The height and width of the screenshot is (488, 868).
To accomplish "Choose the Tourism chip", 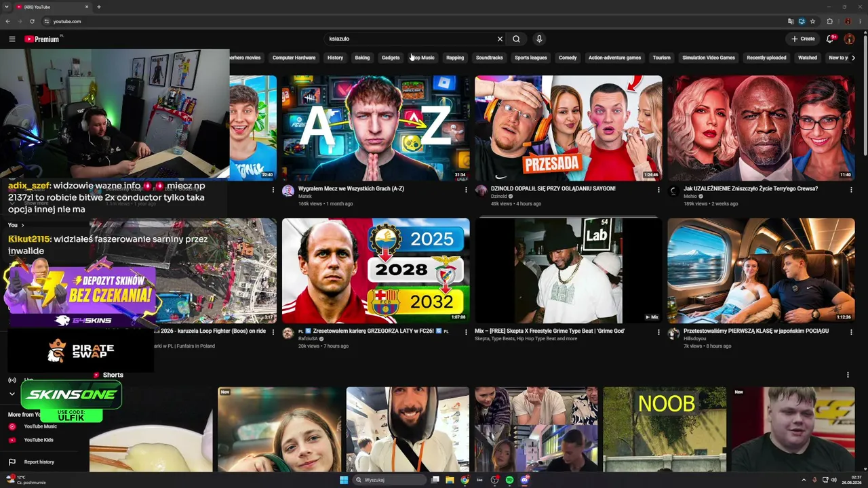I will 661,58.
